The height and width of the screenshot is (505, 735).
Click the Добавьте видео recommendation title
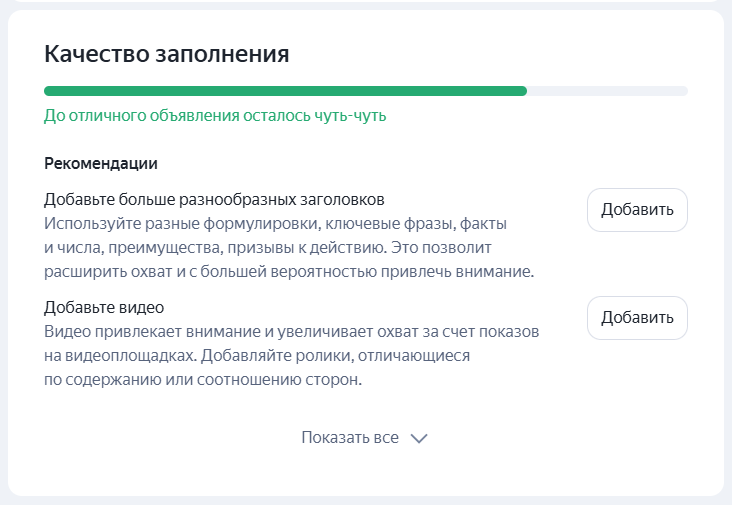tap(104, 307)
